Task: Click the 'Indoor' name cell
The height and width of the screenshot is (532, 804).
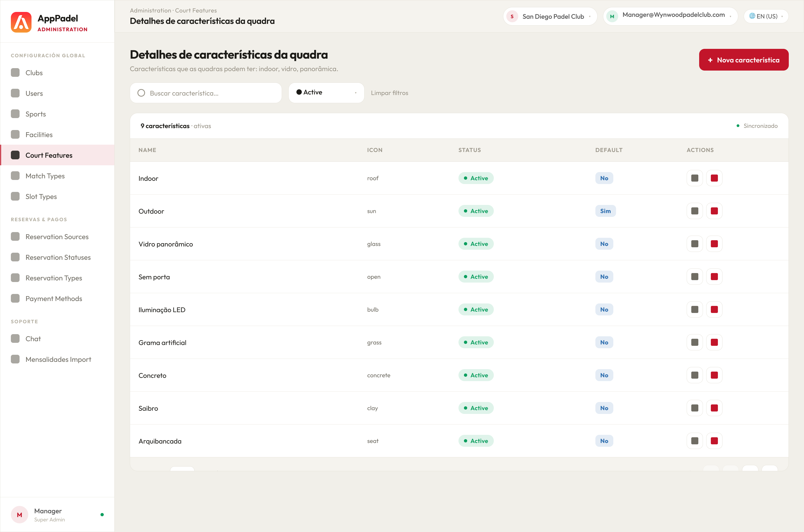Action: coord(148,179)
